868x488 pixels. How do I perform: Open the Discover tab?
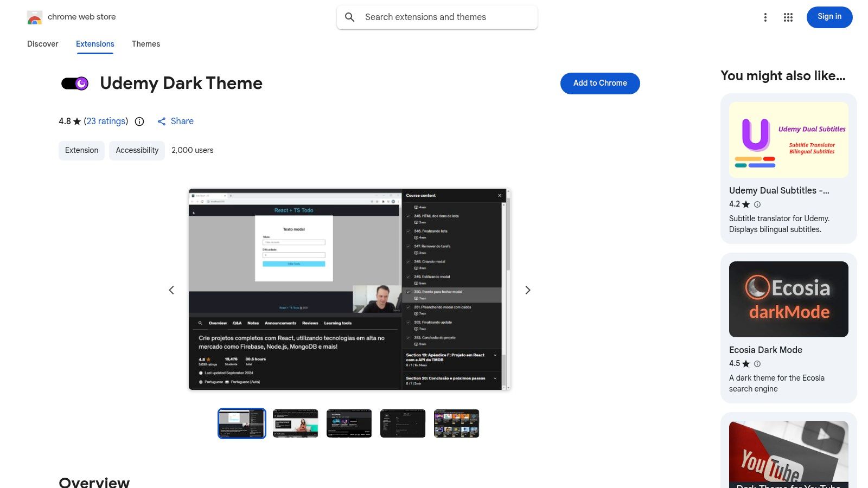click(42, 44)
